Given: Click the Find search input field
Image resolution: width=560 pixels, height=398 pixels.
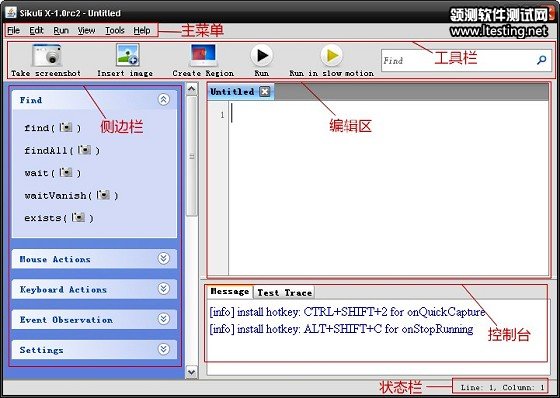Looking at the screenshot, I should coord(458,60).
